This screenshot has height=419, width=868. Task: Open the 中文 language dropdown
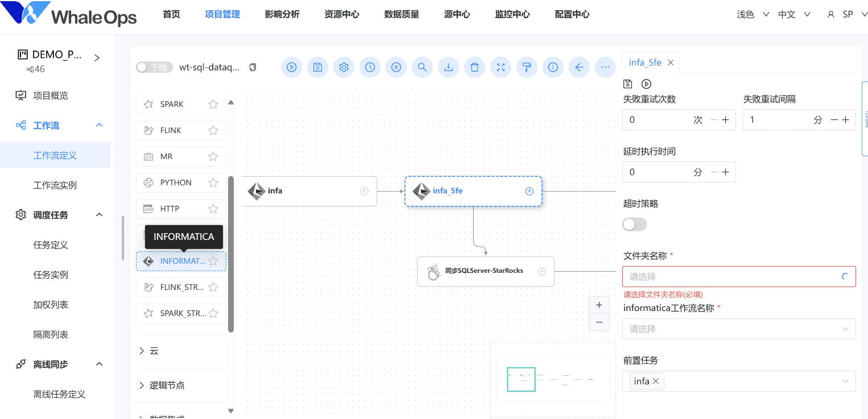pyautogui.click(x=794, y=15)
